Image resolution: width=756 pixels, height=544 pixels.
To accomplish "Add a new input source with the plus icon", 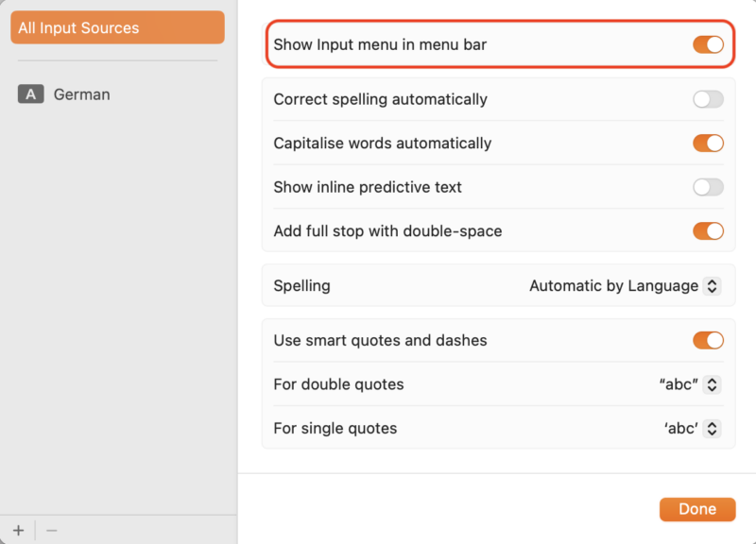I will (x=16, y=529).
